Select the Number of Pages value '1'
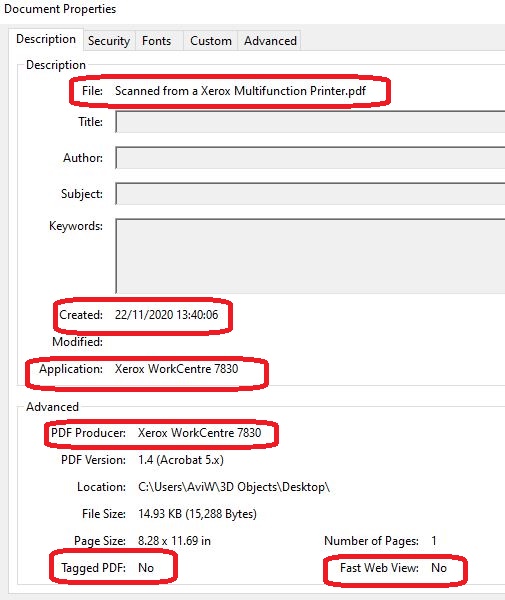 click(434, 541)
